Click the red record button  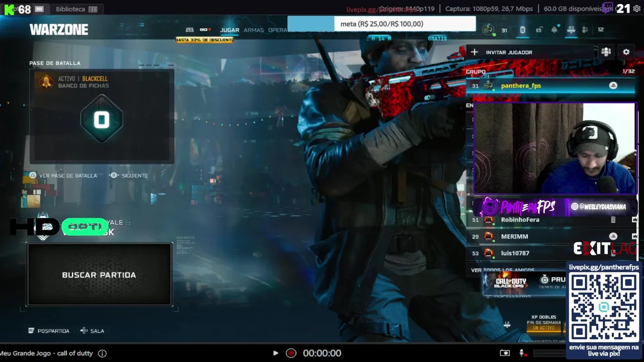pos(291,353)
